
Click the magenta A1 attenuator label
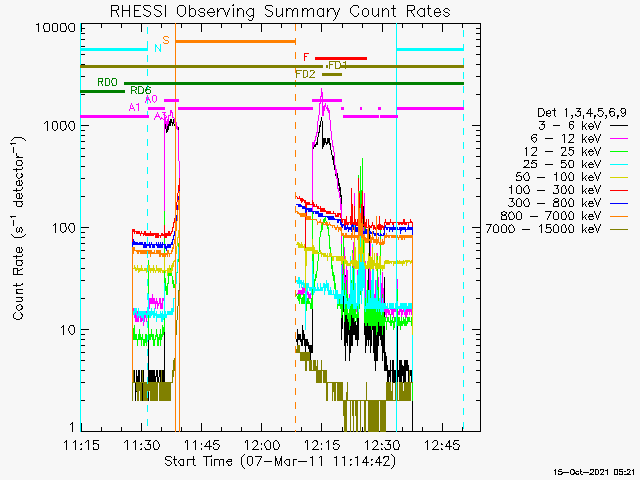pyautogui.click(x=135, y=107)
